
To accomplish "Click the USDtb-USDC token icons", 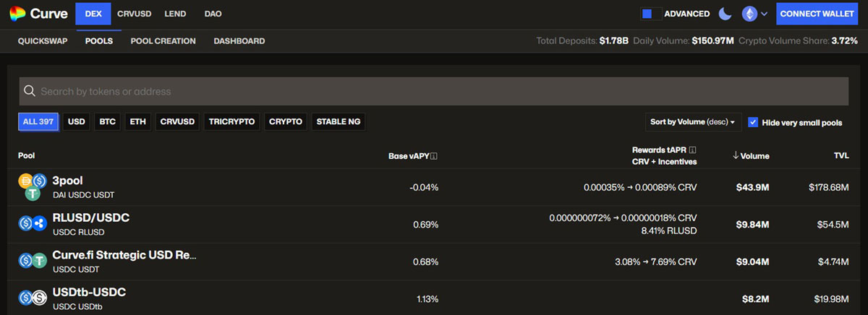I will 33,297.
